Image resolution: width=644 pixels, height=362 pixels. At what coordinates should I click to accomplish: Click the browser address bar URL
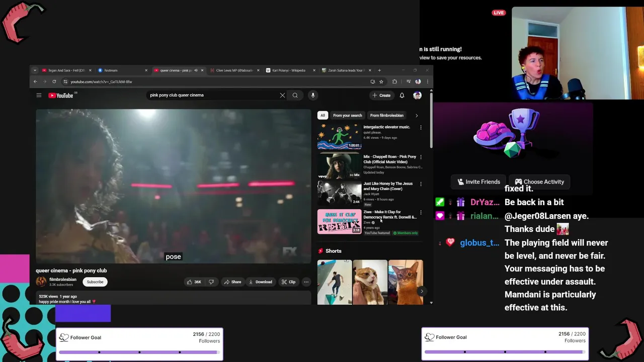click(101, 82)
